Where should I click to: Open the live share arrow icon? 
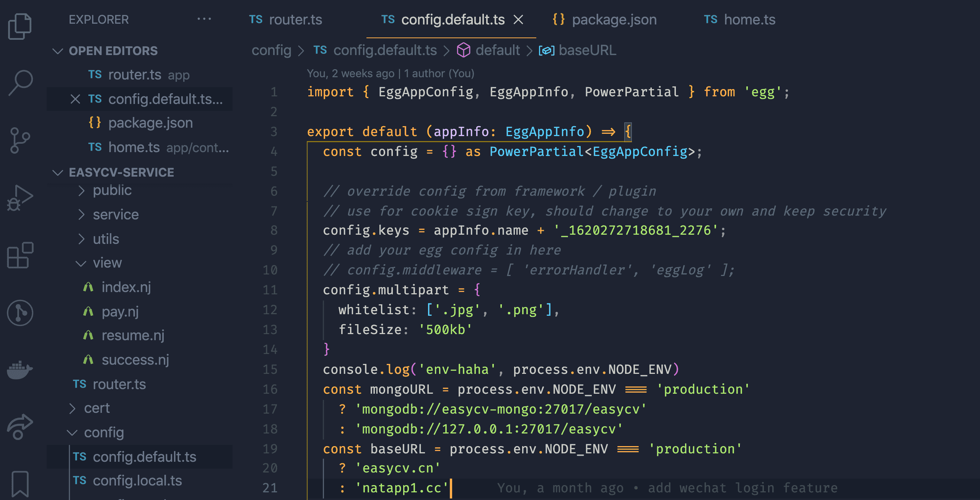(20, 426)
